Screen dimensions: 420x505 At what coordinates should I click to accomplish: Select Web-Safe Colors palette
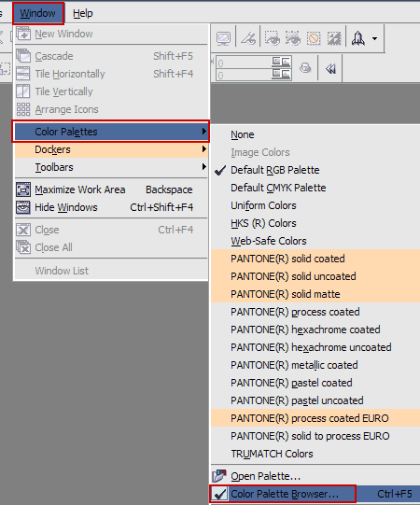pyautogui.click(x=315, y=241)
